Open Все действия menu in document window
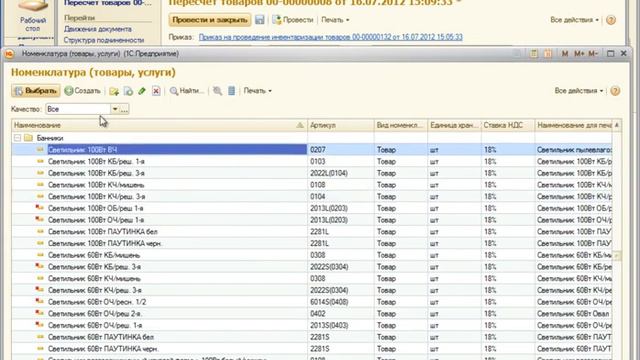Image resolution: width=640 pixels, height=360 pixels. pyautogui.click(x=574, y=20)
